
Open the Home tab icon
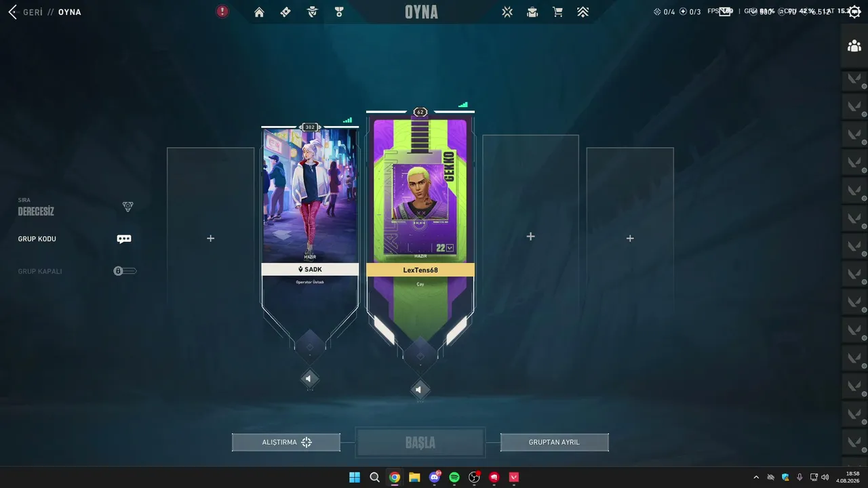click(259, 12)
